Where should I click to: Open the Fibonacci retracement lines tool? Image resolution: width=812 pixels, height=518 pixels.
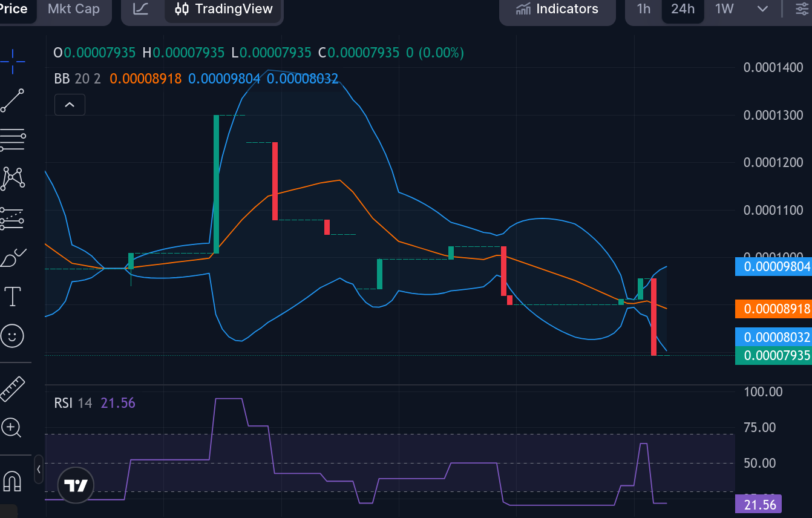click(x=12, y=140)
